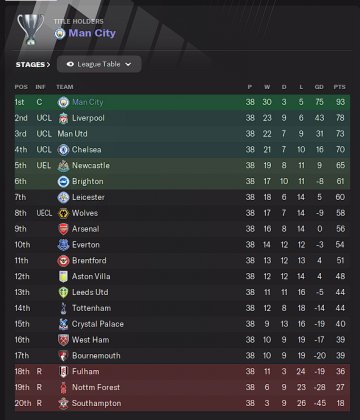Click the Man City badge in title holders
The width and height of the screenshot is (360, 420).
click(x=60, y=33)
